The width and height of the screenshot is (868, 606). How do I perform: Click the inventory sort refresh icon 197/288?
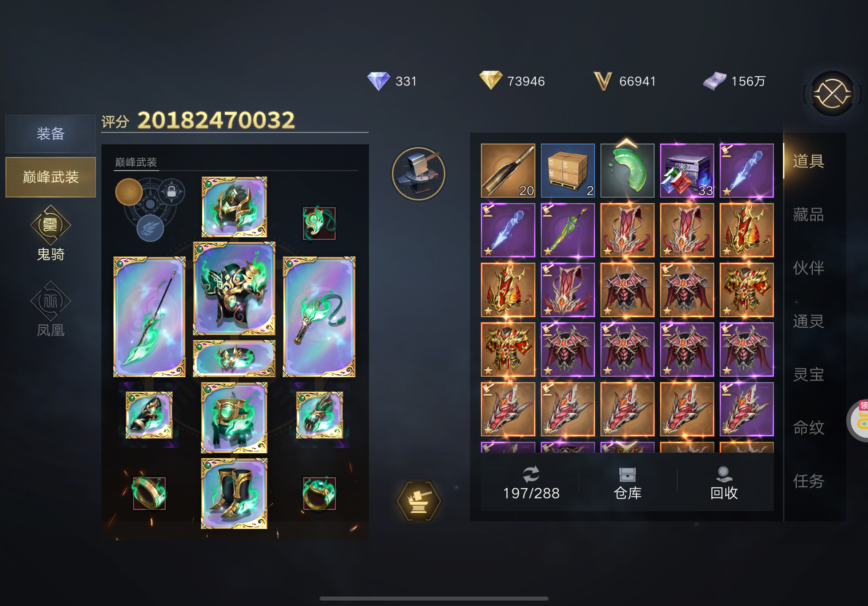click(531, 483)
